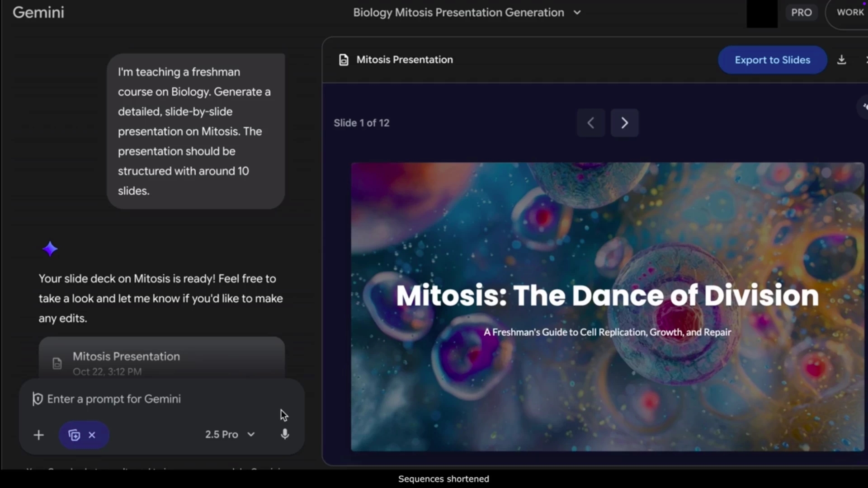Click the PRO badge button
Image resolution: width=868 pixels, height=488 pixels.
(801, 13)
